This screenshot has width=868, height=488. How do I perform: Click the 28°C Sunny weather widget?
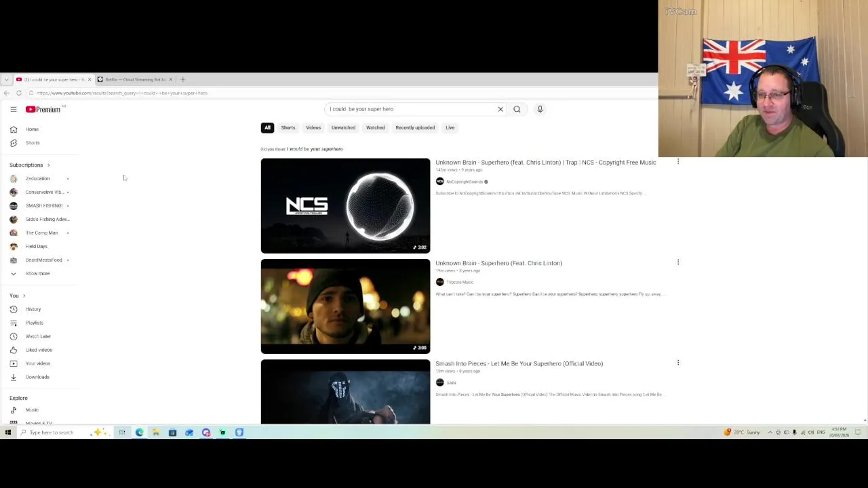(x=743, y=432)
